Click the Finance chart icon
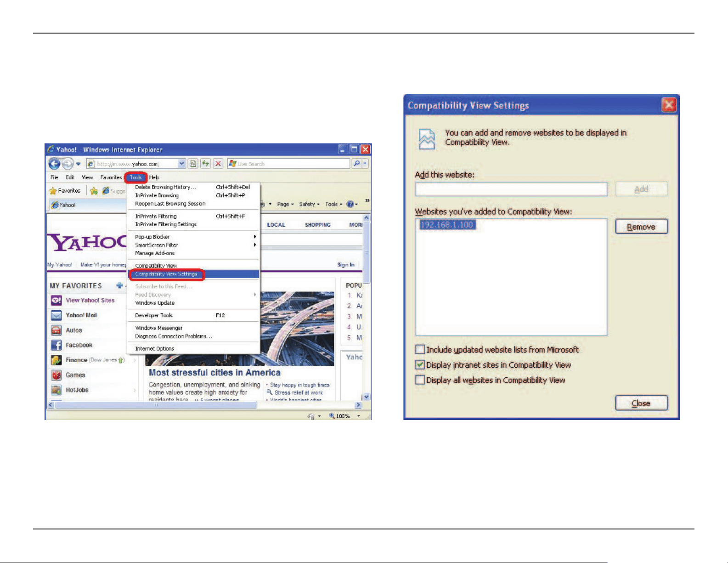Image resolution: width=728 pixels, height=563 pixels. (56, 360)
